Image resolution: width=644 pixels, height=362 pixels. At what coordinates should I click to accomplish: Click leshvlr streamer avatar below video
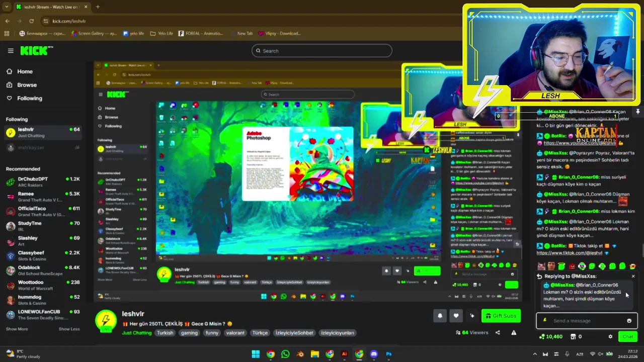tap(106, 321)
